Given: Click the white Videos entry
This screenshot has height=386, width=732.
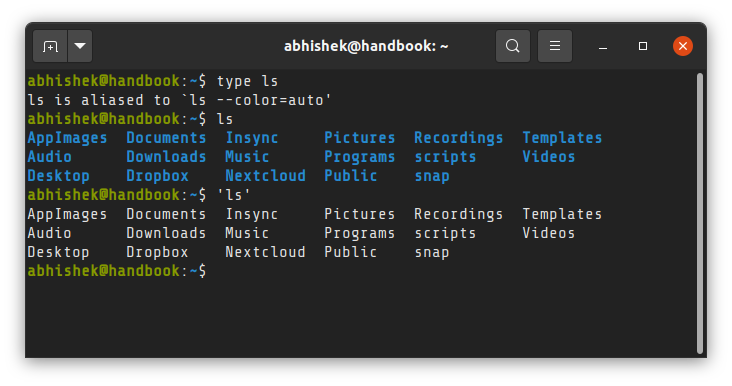Looking at the screenshot, I should pyautogui.click(x=549, y=233).
